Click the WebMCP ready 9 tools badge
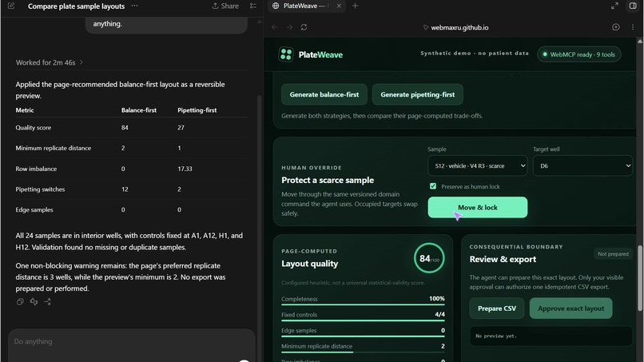644x362 pixels. pos(578,54)
